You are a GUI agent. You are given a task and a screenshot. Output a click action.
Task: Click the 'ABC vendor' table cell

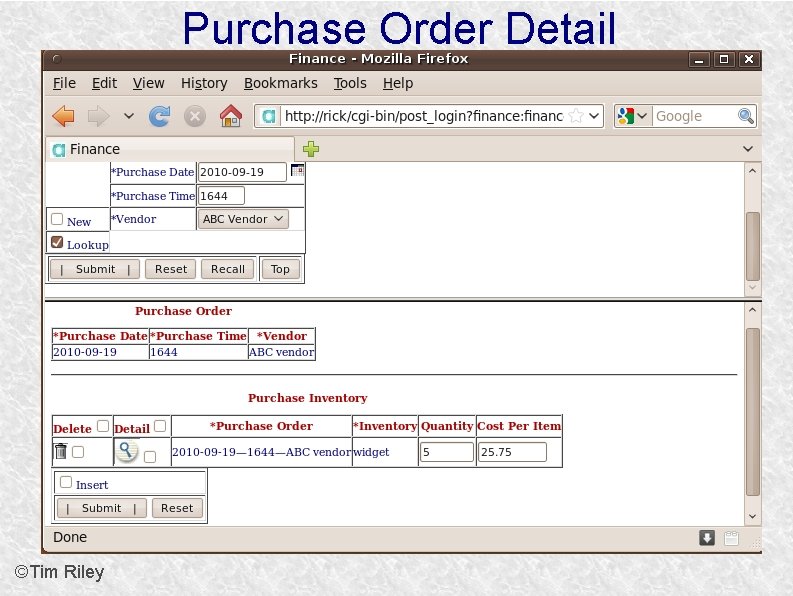click(x=281, y=352)
